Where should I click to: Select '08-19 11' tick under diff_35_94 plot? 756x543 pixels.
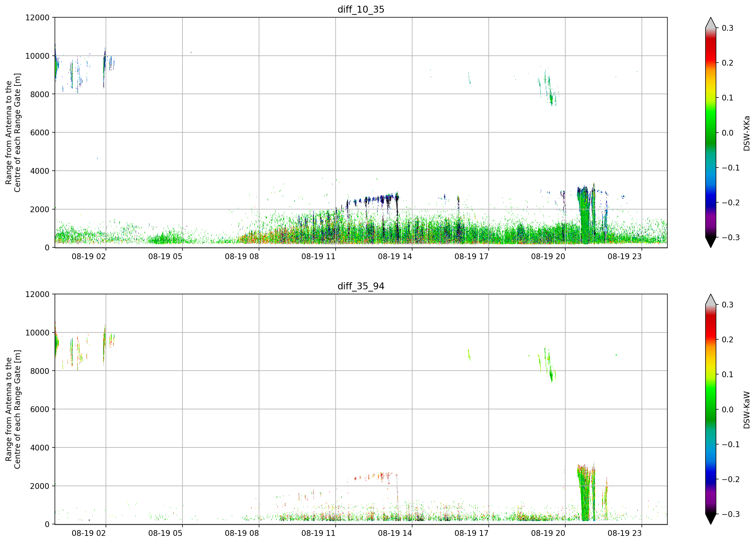pos(318,533)
